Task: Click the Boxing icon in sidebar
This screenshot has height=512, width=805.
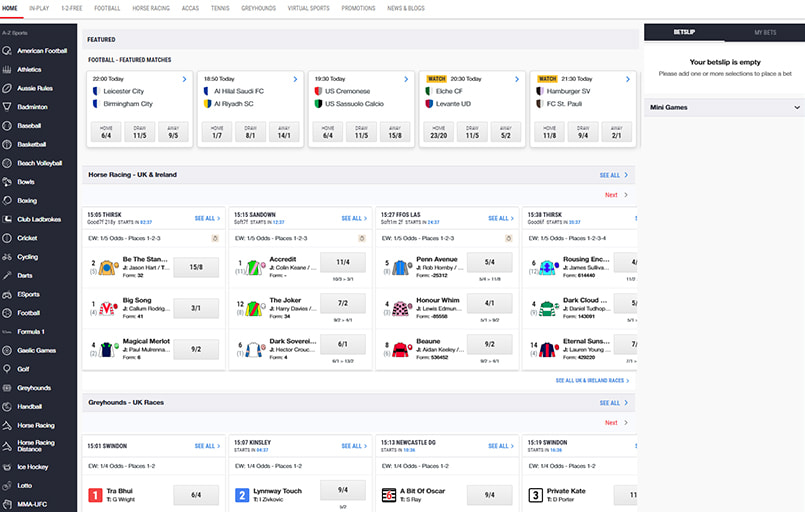Action: tap(8, 200)
